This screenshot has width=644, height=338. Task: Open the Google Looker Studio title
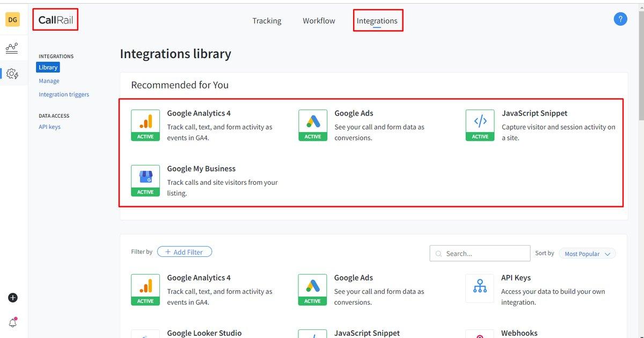pos(204,333)
